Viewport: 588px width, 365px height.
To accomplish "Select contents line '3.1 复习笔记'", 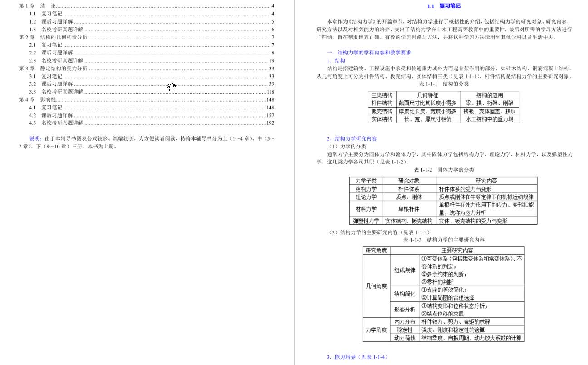I will [x=152, y=76].
